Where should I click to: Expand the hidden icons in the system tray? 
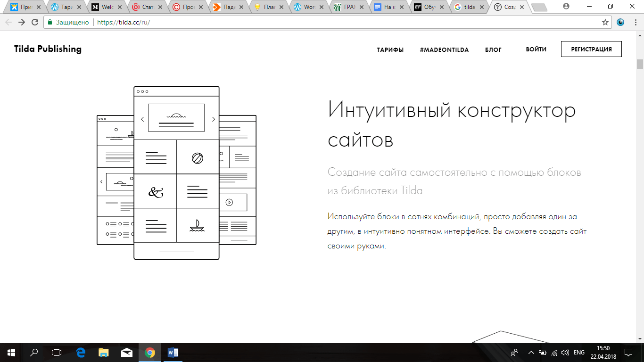click(530, 353)
